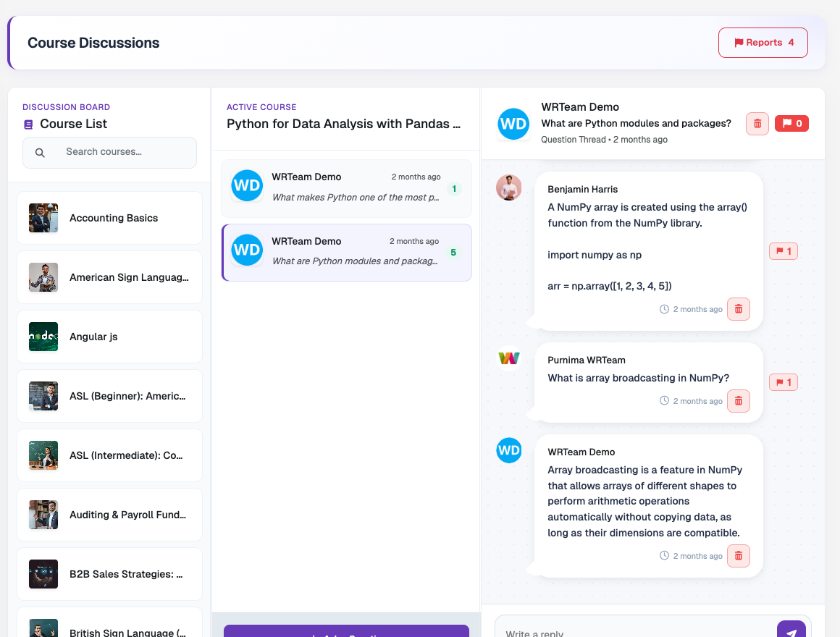Open the Reports button

click(x=763, y=42)
